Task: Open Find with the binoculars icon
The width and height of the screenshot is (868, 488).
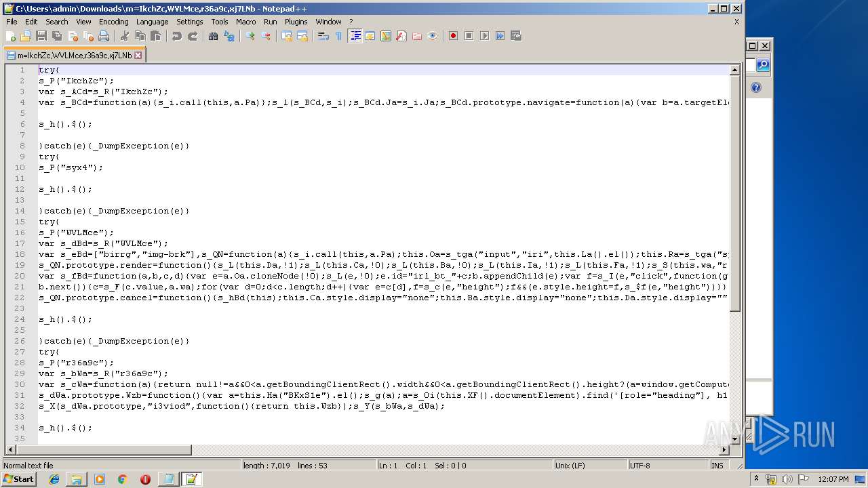Action: pos(213,36)
